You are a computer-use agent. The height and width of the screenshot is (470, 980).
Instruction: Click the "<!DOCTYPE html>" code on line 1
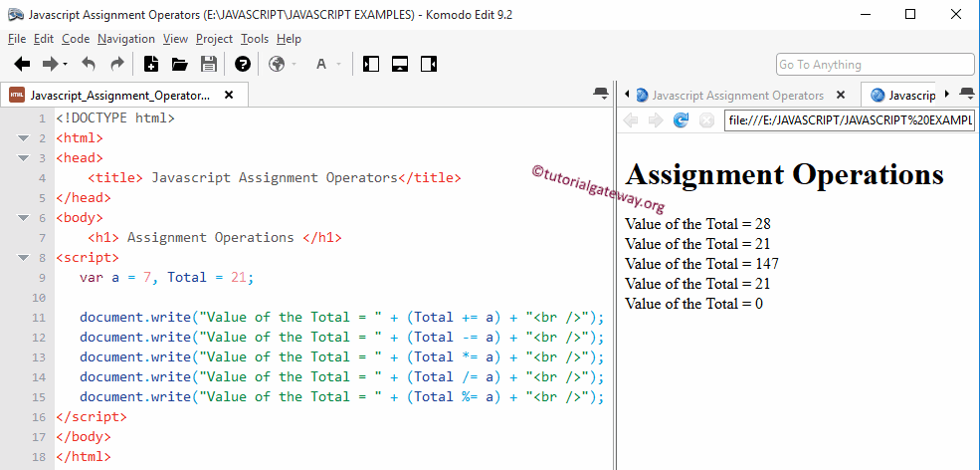(115, 118)
